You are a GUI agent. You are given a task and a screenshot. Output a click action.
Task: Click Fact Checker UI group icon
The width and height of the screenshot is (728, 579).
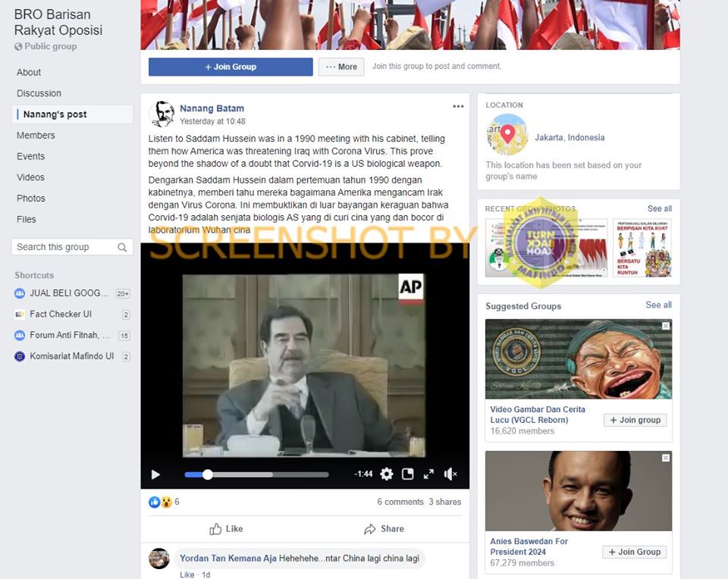20,315
